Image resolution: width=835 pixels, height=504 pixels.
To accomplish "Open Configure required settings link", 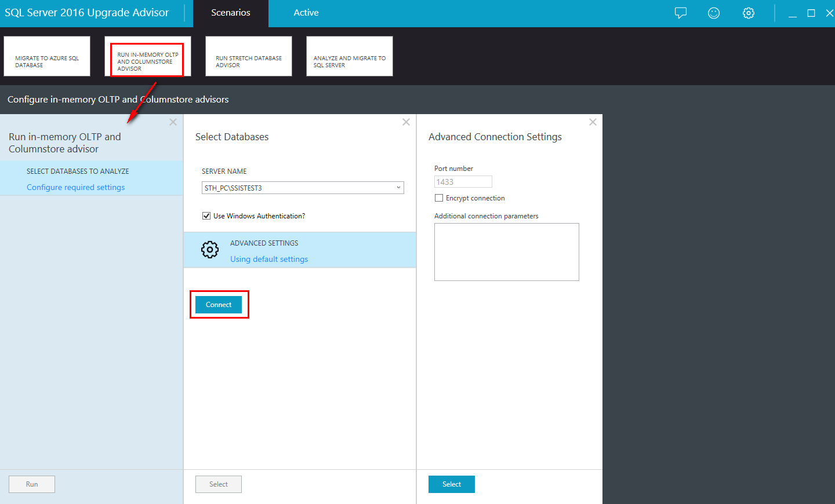I will (76, 187).
